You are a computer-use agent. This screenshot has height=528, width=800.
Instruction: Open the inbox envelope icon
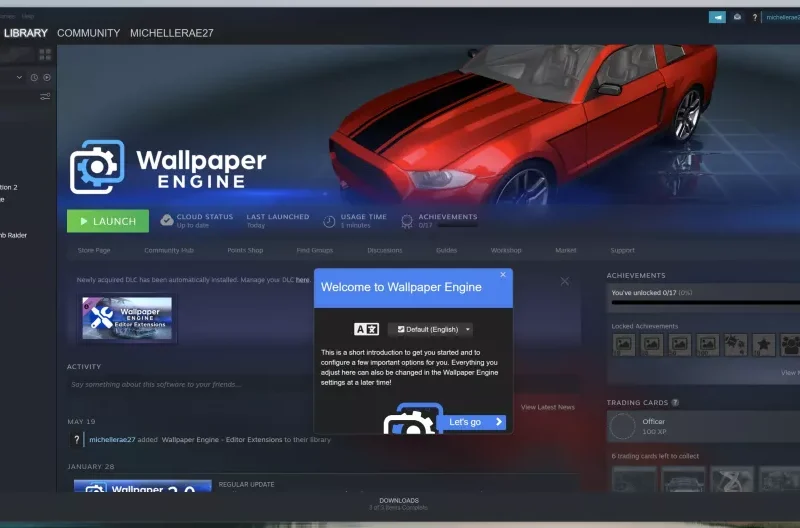point(738,17)
